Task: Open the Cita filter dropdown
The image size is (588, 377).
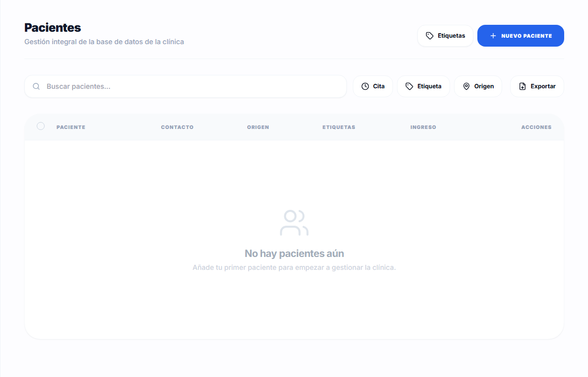Action: click(373, 87)
